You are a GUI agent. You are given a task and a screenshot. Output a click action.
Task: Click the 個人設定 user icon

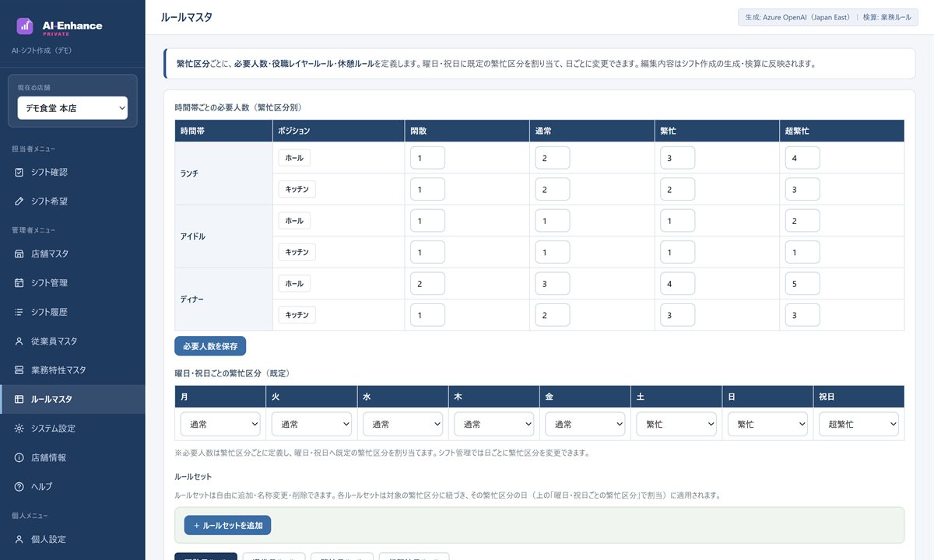click(x=19, y=539)
